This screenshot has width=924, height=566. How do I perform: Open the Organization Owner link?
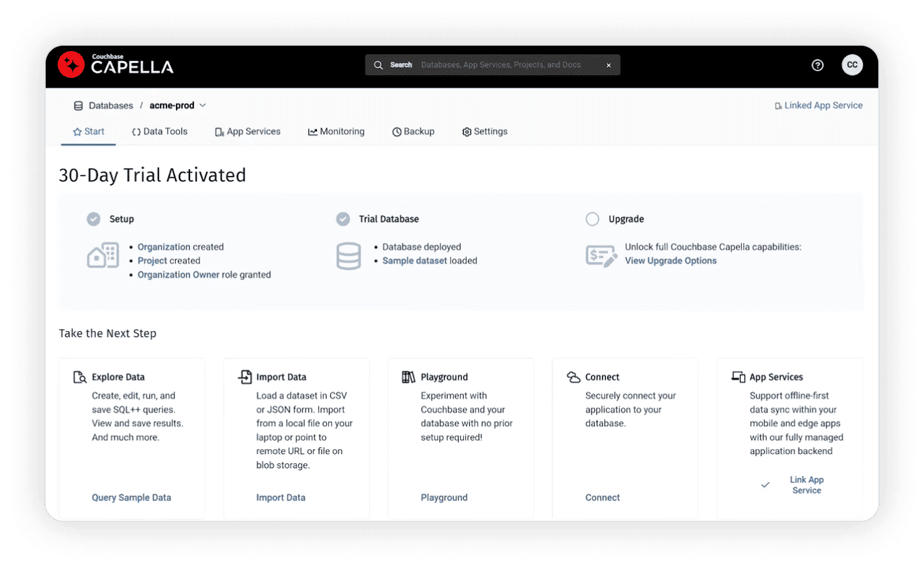[179, 275]
